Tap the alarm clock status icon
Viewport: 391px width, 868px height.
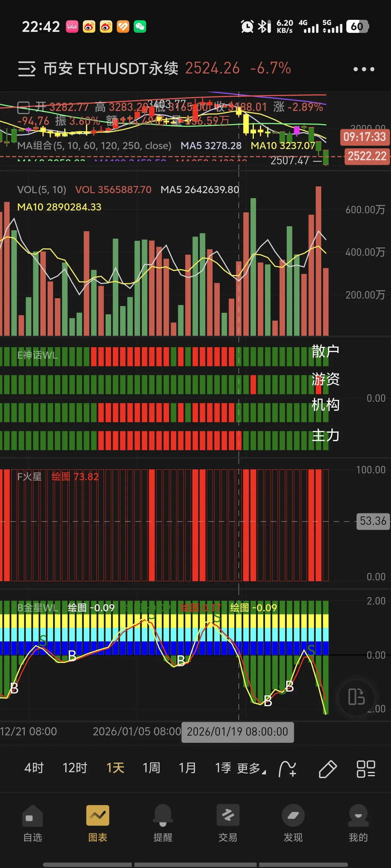click(247, 26)
